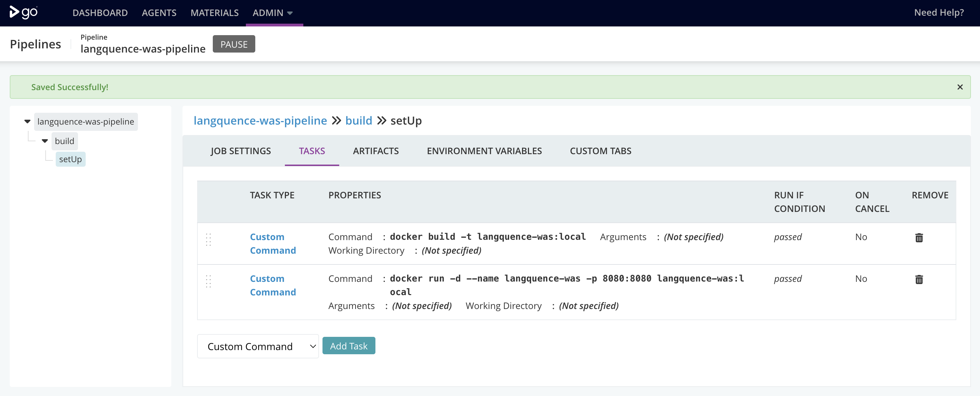Click the Pipelines heading
980x396 pixels.
click(x=36, y=44)
